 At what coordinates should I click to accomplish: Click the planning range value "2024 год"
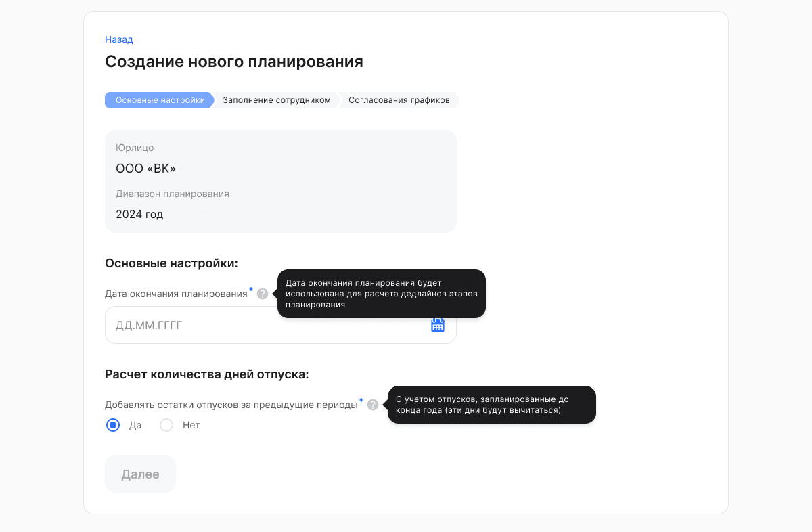[x=139, y=215]
